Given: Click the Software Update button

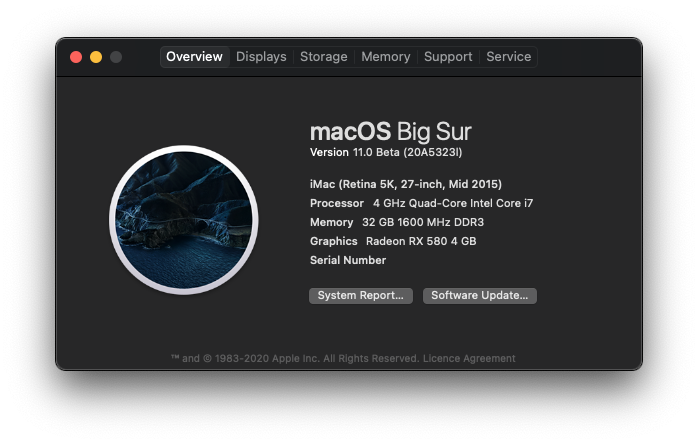Looking at the screenshot, I should tap(480, 296).
